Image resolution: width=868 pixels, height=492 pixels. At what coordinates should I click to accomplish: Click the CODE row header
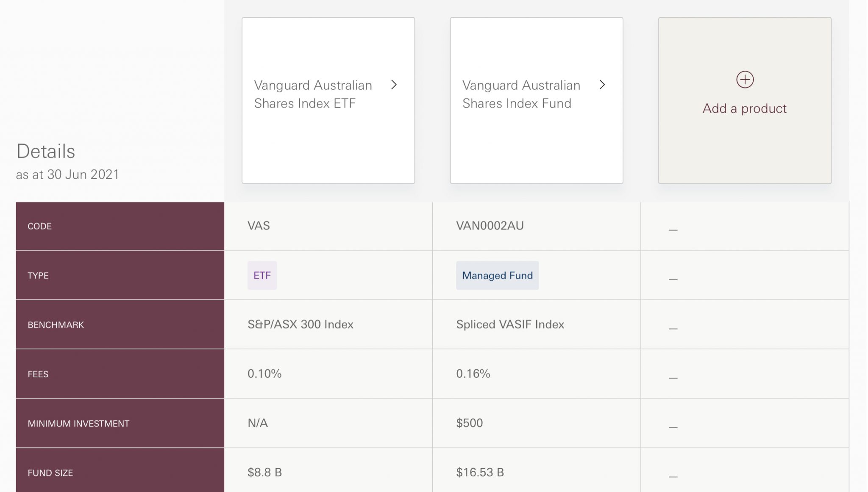click(x=40, y=226)
